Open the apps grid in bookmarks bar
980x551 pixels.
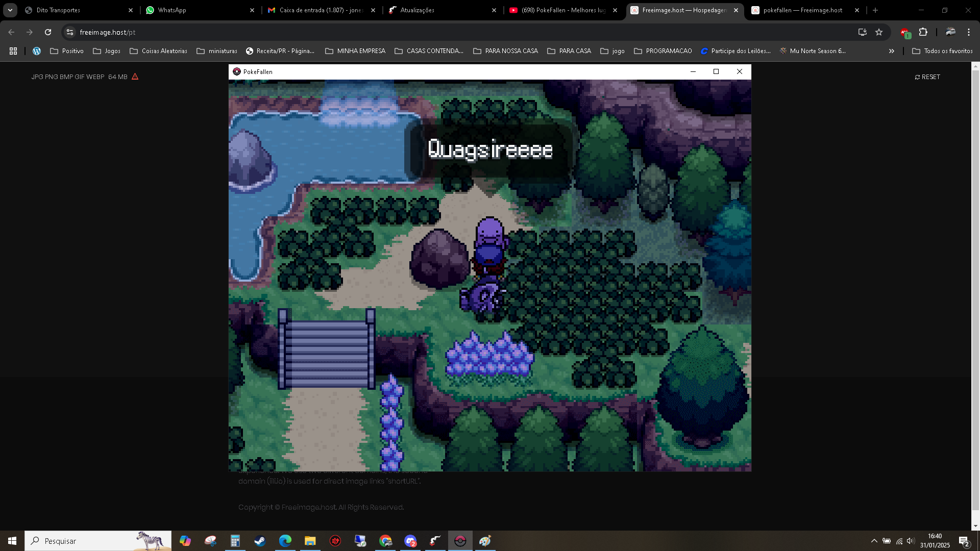(x=13, y=51)
